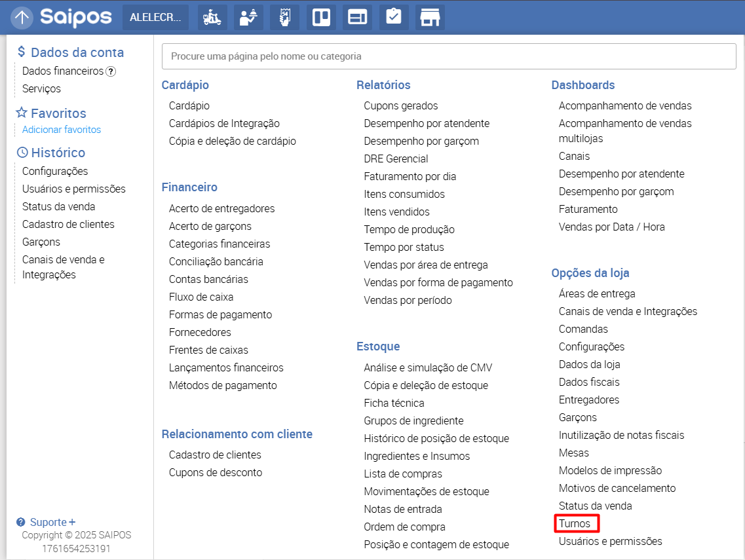The height and width of the screenshot is (560, 745).
Task: Open DRE Gerencial report
Action: [396, 159]
